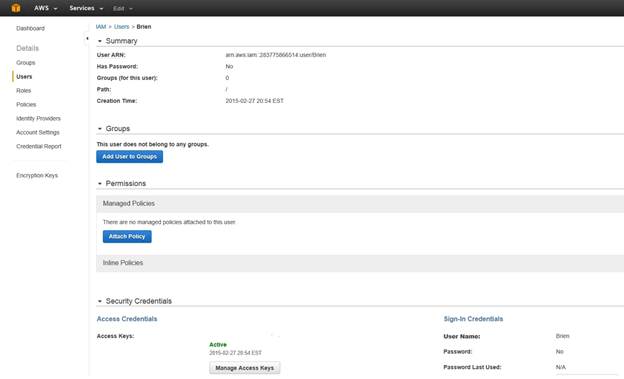Image resolution: width=624 pixels, height=379 pixels.
Task: Click the Users breadcrumb link
Action: [121, 27]
